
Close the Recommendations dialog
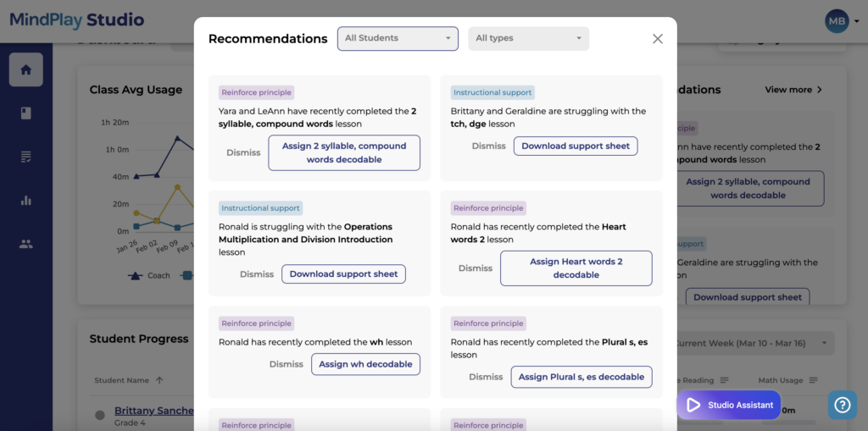tap(657, 39)
